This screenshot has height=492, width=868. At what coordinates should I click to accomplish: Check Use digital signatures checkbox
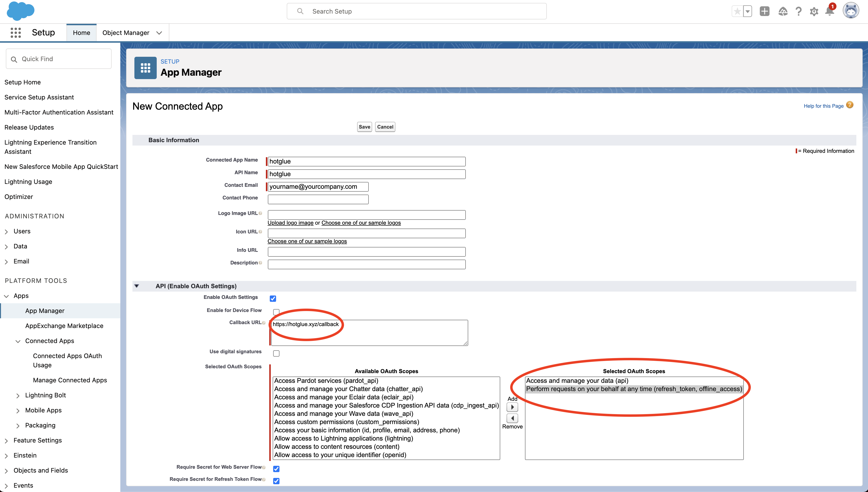[x=276, y=353]
